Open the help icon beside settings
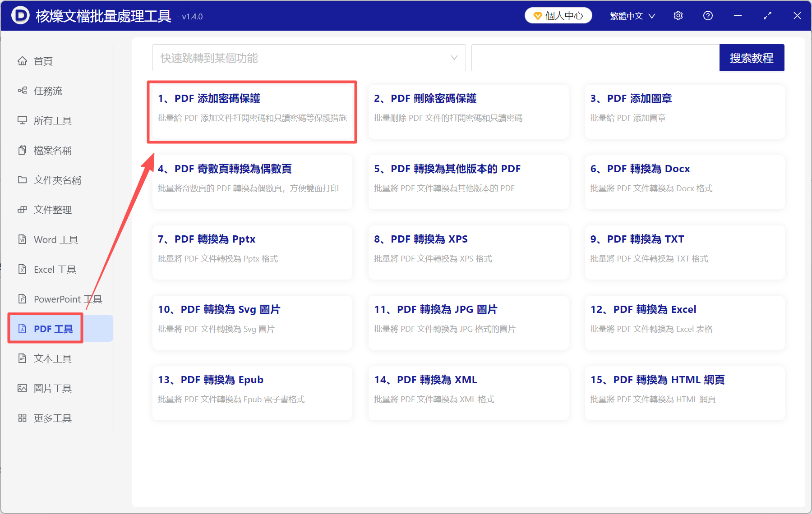This screenshot has width=812, height=514. [708, 15]
